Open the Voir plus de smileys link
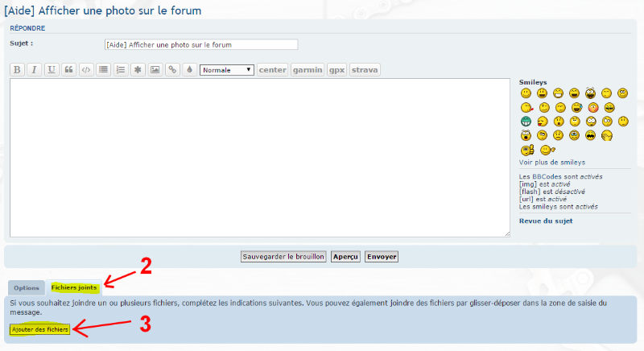This screenshot has height=351, width=644. [x=551, y=163]
